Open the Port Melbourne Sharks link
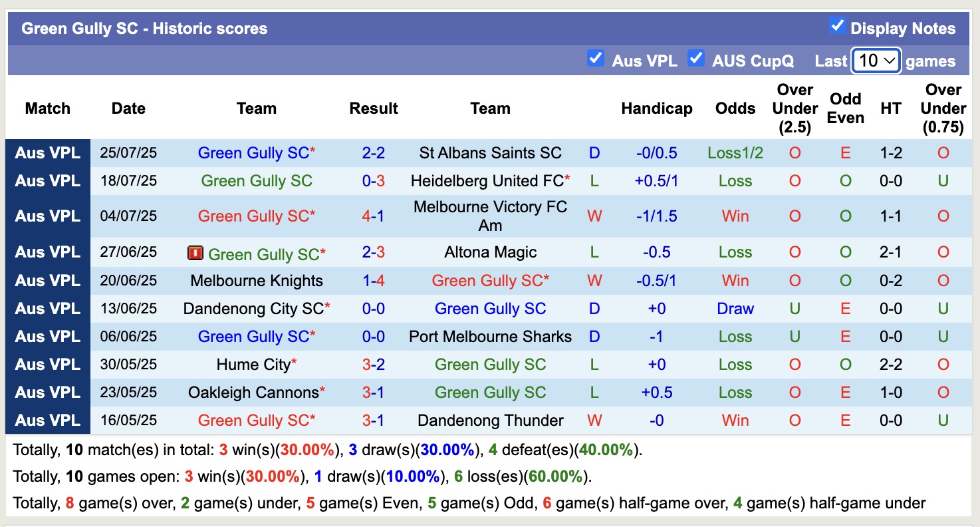 (490, 337)
